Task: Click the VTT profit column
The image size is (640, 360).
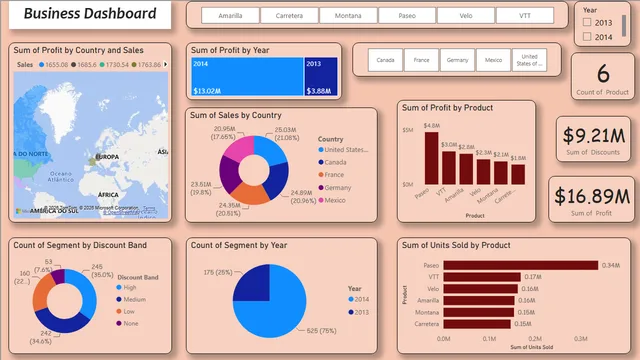Action: coord(449,168)
